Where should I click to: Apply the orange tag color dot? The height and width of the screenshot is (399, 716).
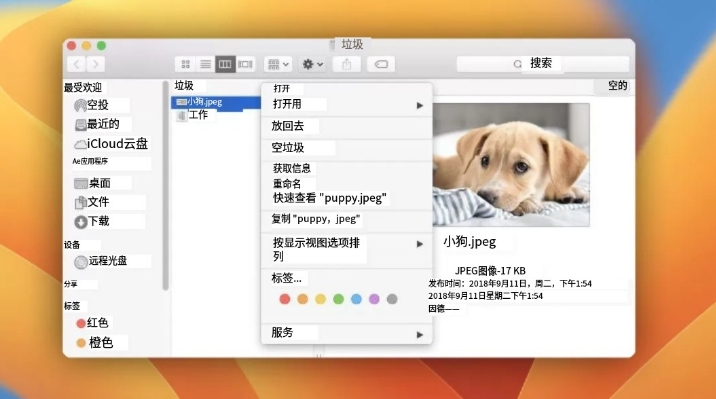coord(302,299)
